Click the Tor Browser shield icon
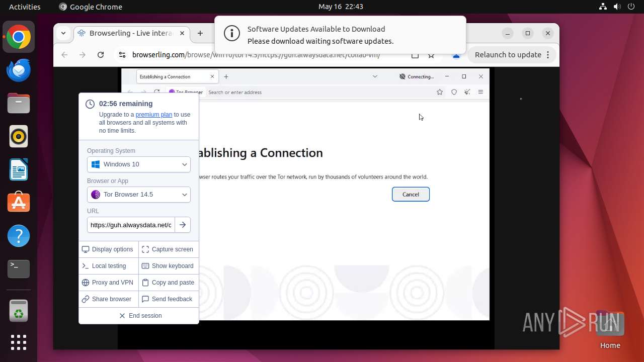 pyautogui.click(x=454, y=92)
